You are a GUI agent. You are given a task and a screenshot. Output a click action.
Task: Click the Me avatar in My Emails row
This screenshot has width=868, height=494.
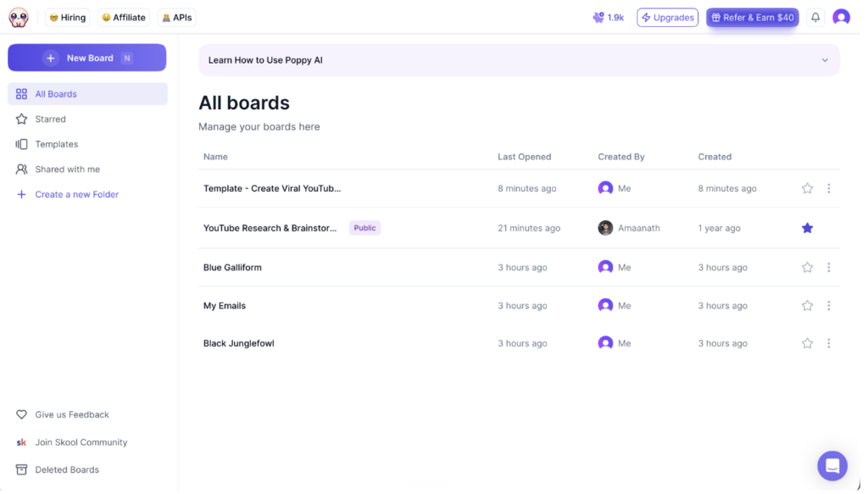[x=605, y=306]
